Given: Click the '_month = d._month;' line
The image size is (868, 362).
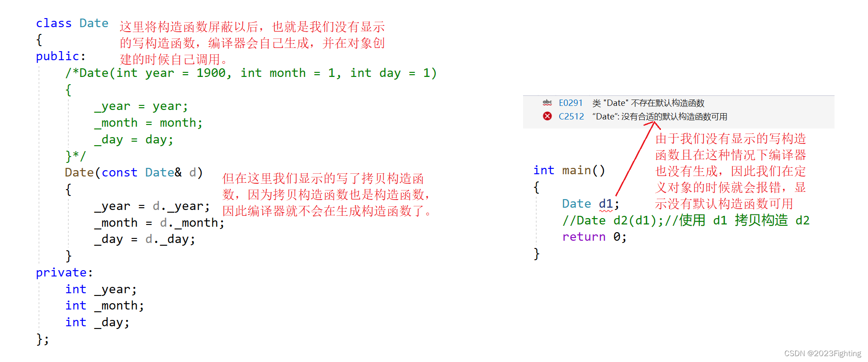Looking at the screenshot, I should tap(159, 223).
